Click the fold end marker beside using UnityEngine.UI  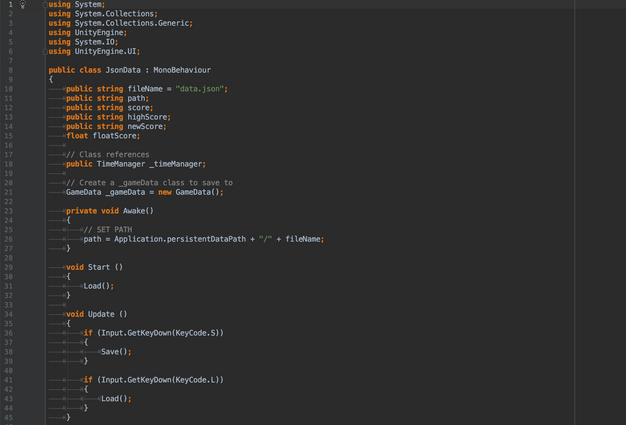(45, 51)
